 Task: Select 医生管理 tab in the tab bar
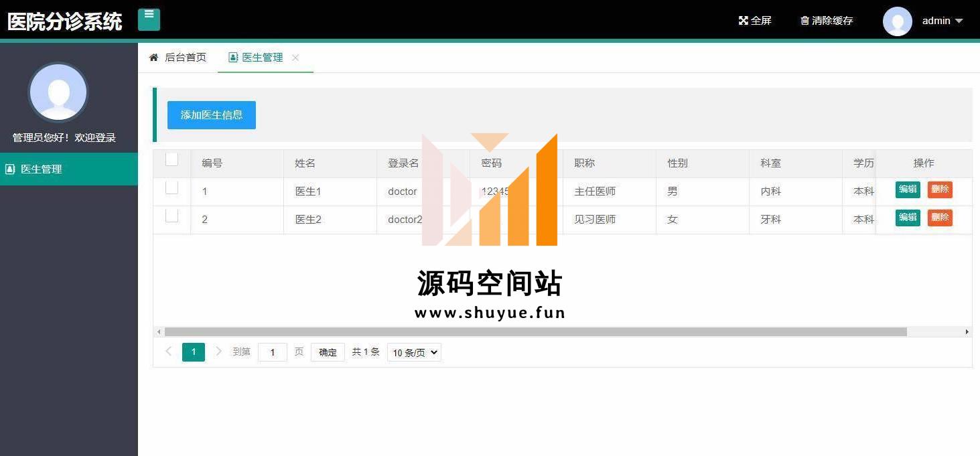coord(262,58)
